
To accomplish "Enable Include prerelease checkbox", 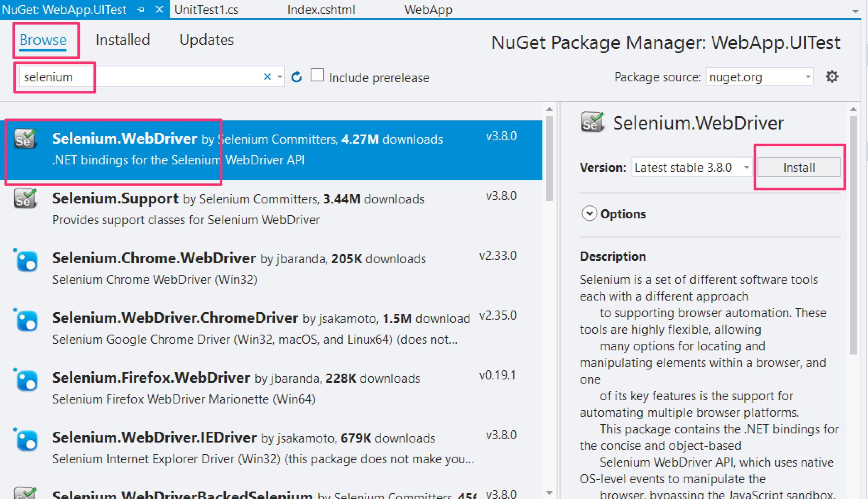I will pyautogui.click(x=317, y=75).
